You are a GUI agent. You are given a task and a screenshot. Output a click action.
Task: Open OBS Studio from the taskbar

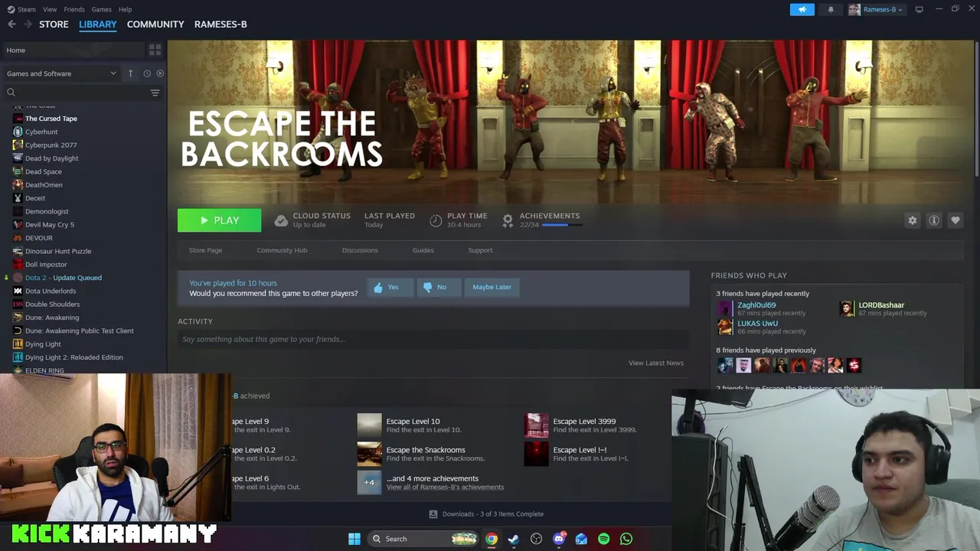click(536, 539)
